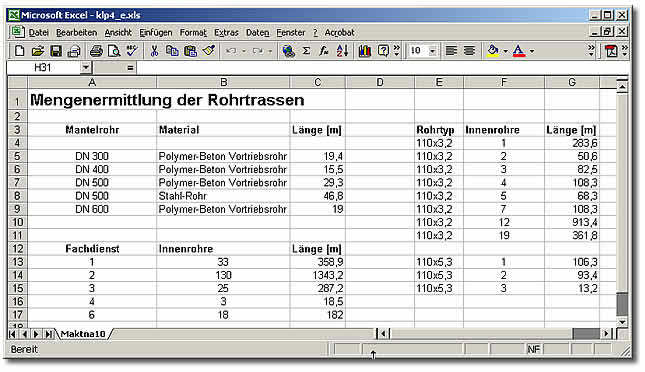Click the New workbook icon

tap(19, 51)
